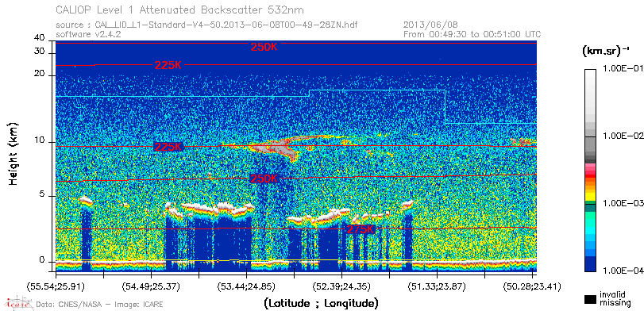
Task: Click the plot title 'CALIOP Level 1 Attenuated Backscatter 532nm'
Action: (x=180, y=10)
